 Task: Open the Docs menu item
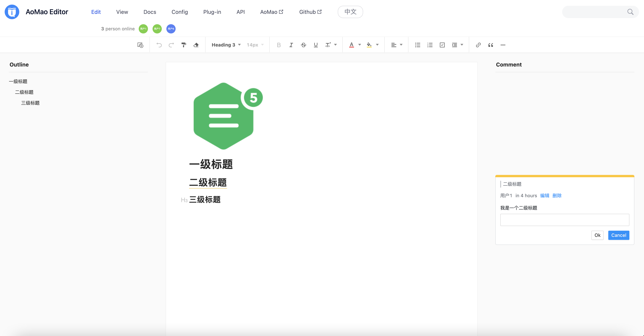tap(150, 12)
